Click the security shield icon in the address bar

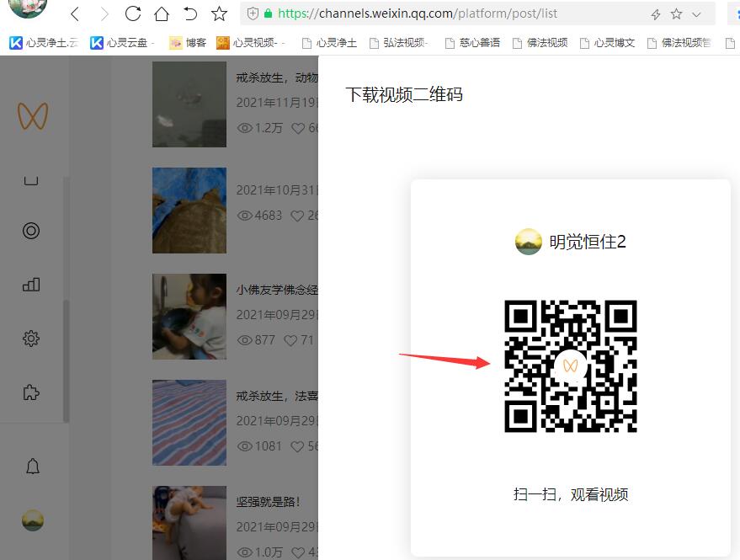click(x=253, y=13)
